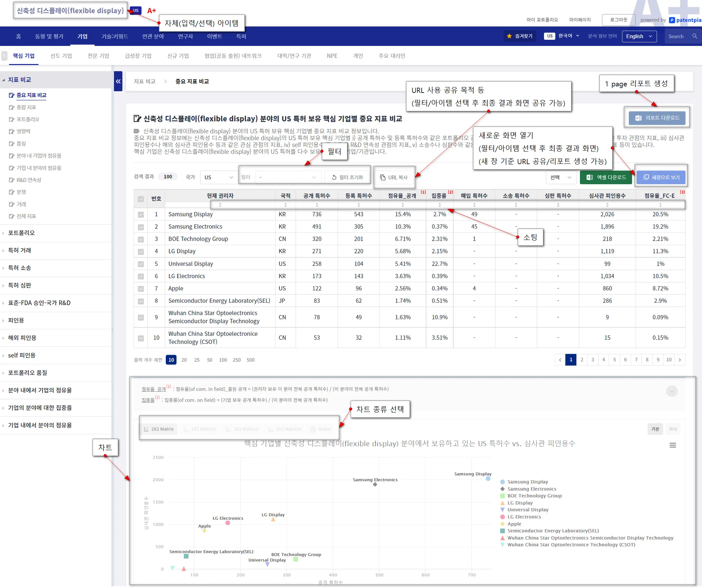Switch to the 선도 기업 tab
Viewport: 702px width, 588px height.
coord(61,56)
